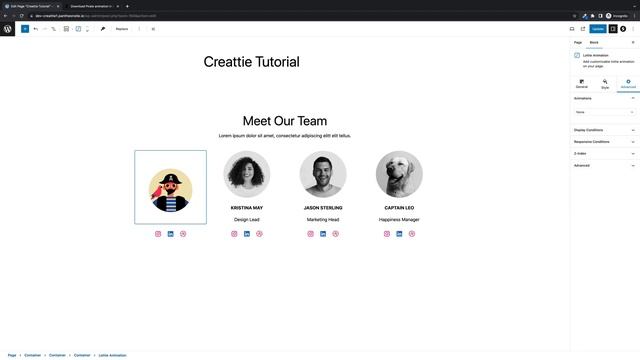Screen dimensions: 640x360
Task: Click the blue Update button
Action: pyautogui.click(x=598, y=29)
